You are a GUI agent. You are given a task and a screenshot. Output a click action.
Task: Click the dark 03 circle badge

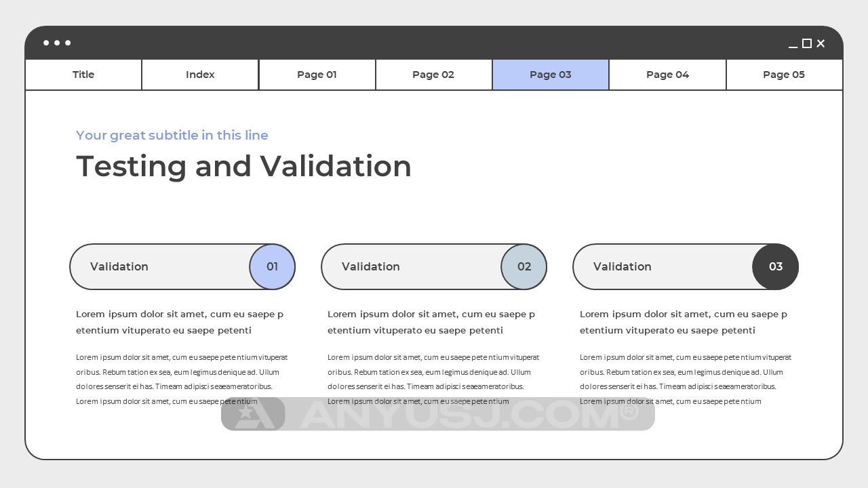[776, 266]
